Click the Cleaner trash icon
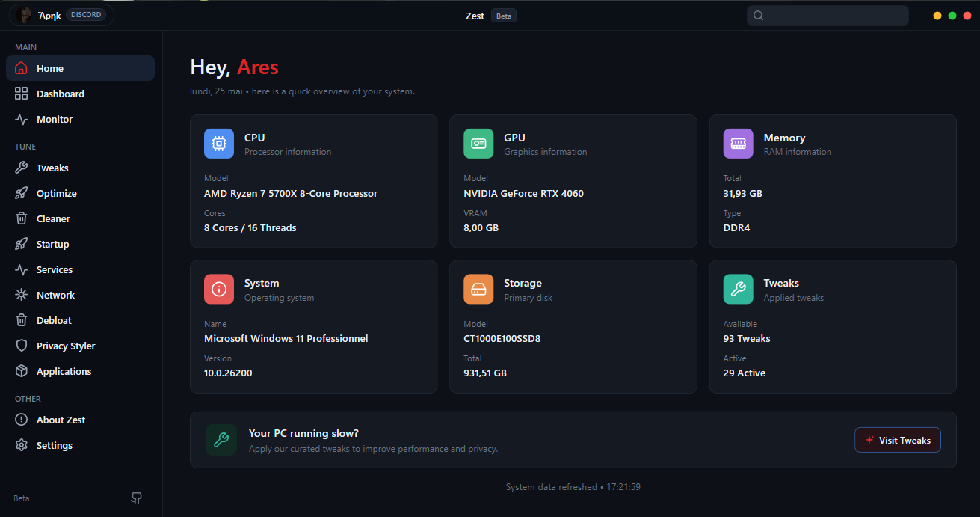This screenshot has height=517, width=980. click(x=22, y=218)
